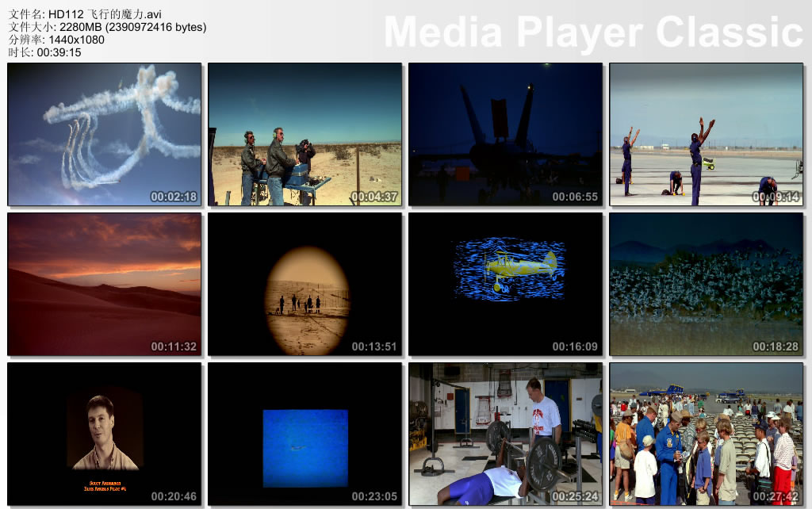Viewport: 812px width, 509px height.
Task: Click the Media Player Classic title text
Action: click(x=593, y=32)
